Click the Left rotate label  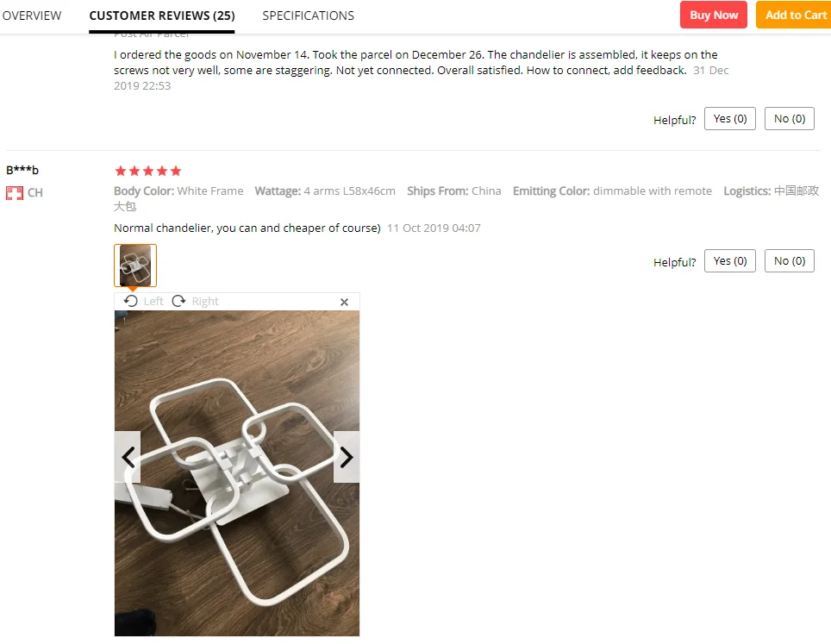(153, 302)
